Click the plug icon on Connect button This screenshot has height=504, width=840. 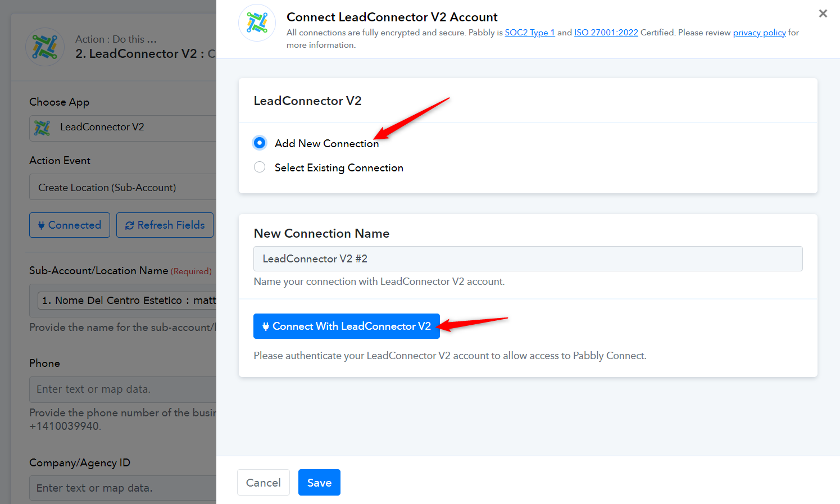click(x=266, y=326)
